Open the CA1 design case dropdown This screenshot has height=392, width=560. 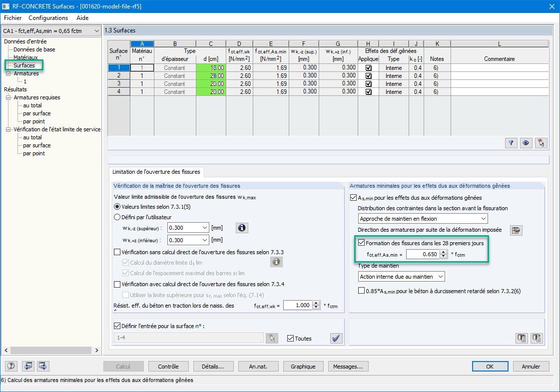pos(96,31)
